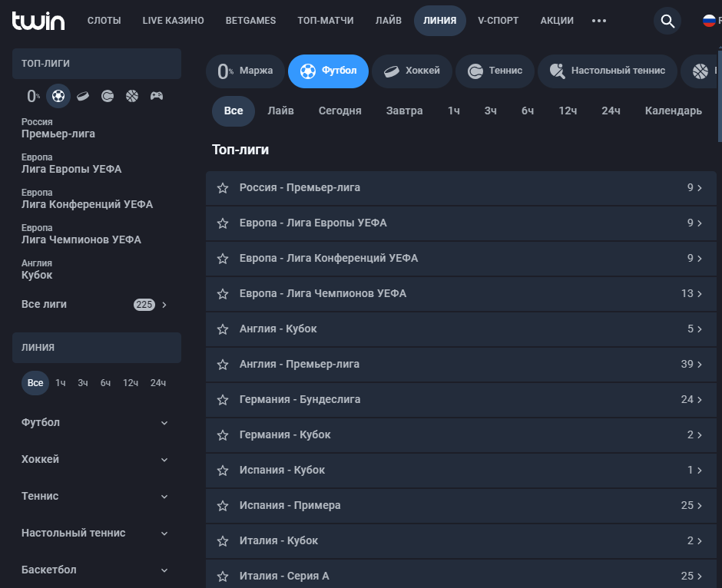Viewport: 722px width, 588px height.
Task: Select 0% margin icon in sidebar
Action: pos(33,96)
